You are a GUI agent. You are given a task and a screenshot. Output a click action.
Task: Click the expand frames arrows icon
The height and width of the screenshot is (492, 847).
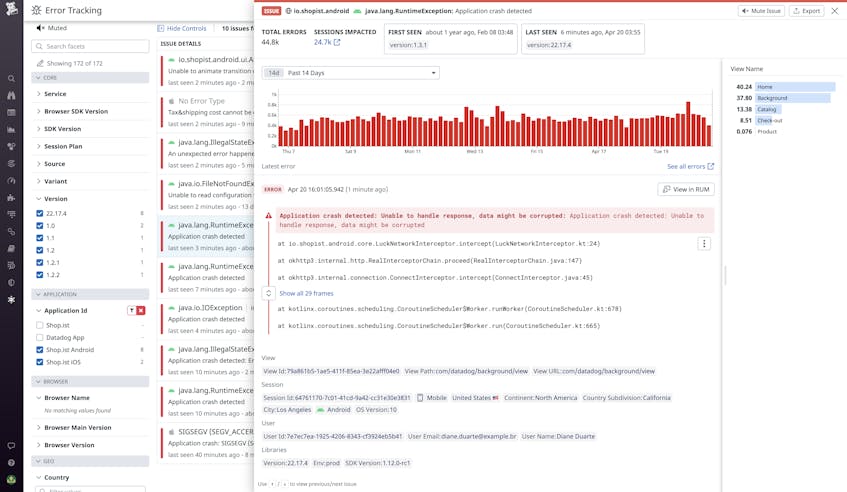pyautogui.click(x=268, y=293)
